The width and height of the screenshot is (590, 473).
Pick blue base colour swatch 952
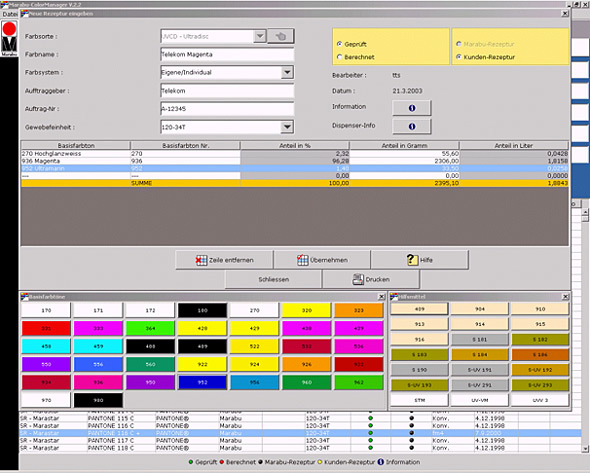click(202, 382)
